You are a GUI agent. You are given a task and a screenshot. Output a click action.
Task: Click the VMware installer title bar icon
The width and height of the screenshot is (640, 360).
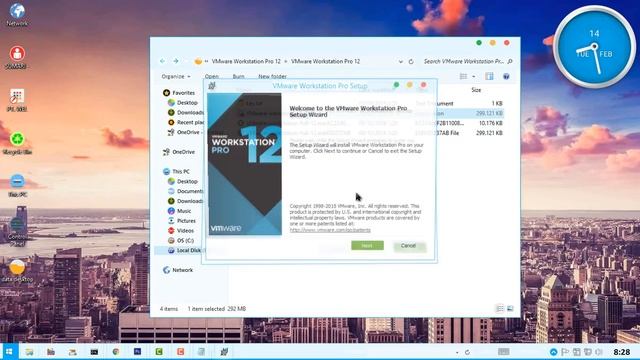click(x=212, y=85)
